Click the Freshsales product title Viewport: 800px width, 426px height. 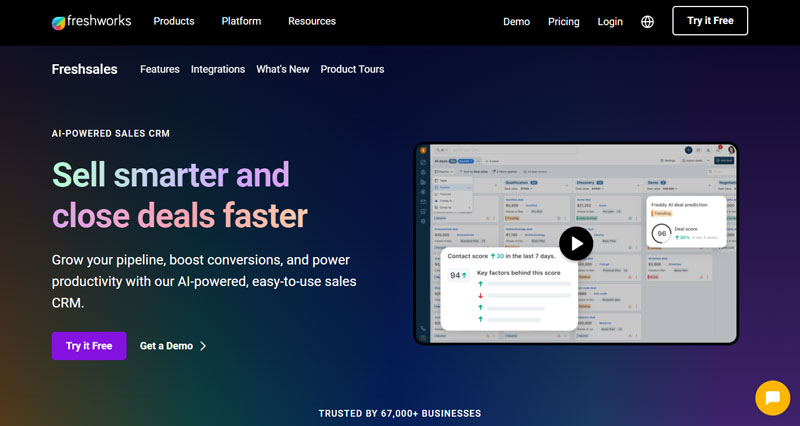click(x=85, y=69)
